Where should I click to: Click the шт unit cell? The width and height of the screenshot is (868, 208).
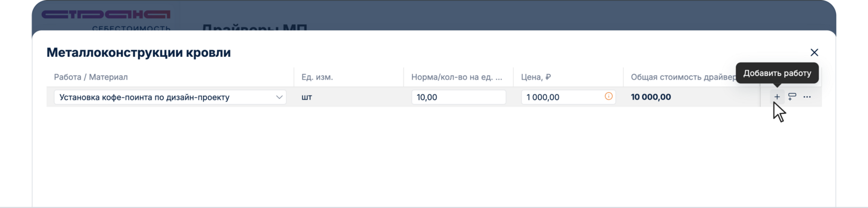coord(307,97)
